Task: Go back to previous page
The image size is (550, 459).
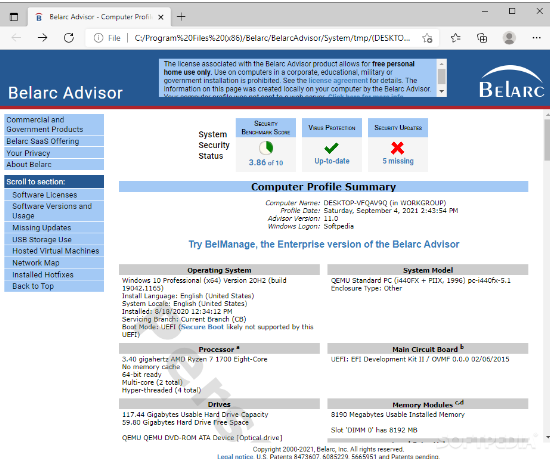Action: coord(16,38)
